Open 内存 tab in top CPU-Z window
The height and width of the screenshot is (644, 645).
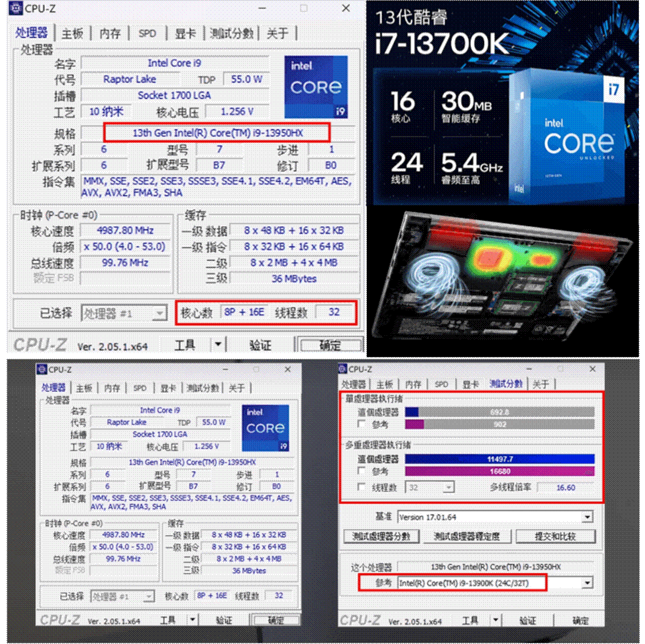[x=110, y=34]
